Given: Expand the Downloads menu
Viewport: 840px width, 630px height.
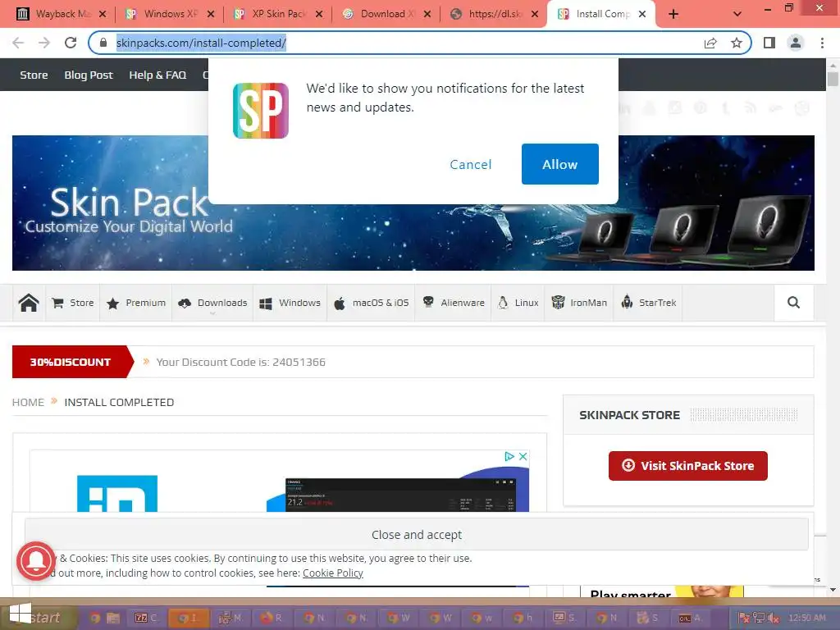Looking at the screenshot, I should coord(212,303).
